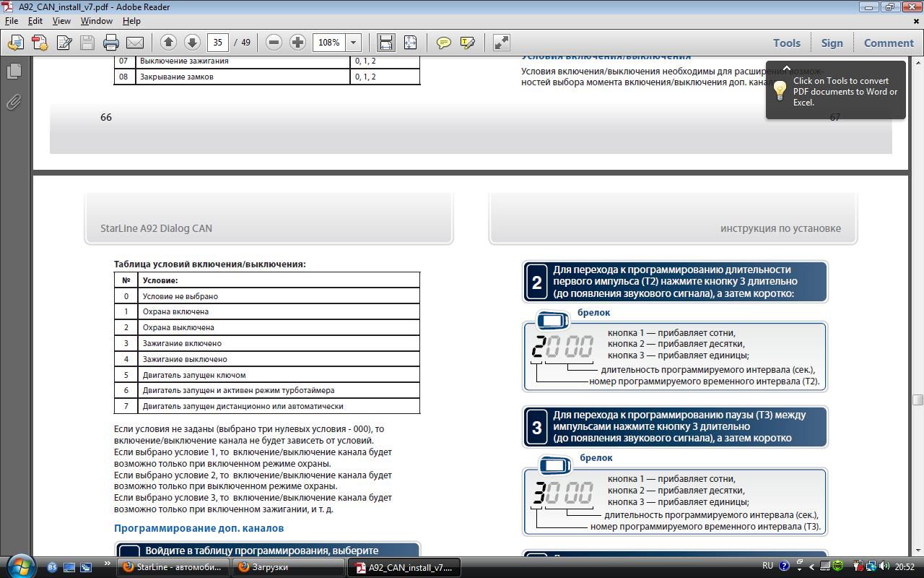This screenshot has height=578, width=924.
Task: Open the Window menu
Action: tap(96, 21)
